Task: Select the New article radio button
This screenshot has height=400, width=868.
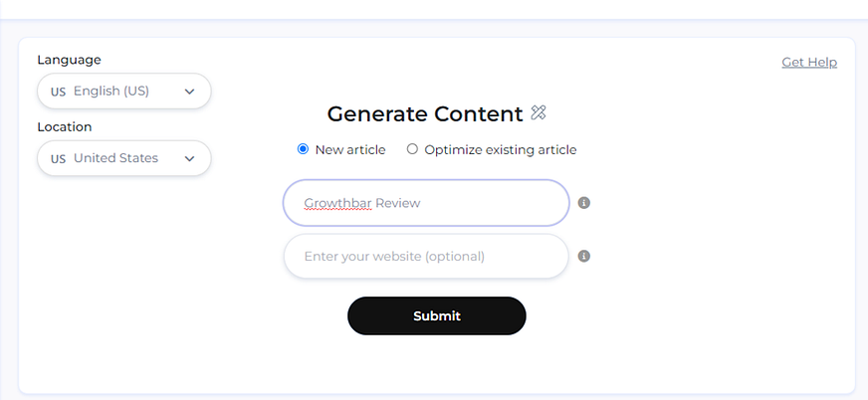Action: [x=304, y=149]
